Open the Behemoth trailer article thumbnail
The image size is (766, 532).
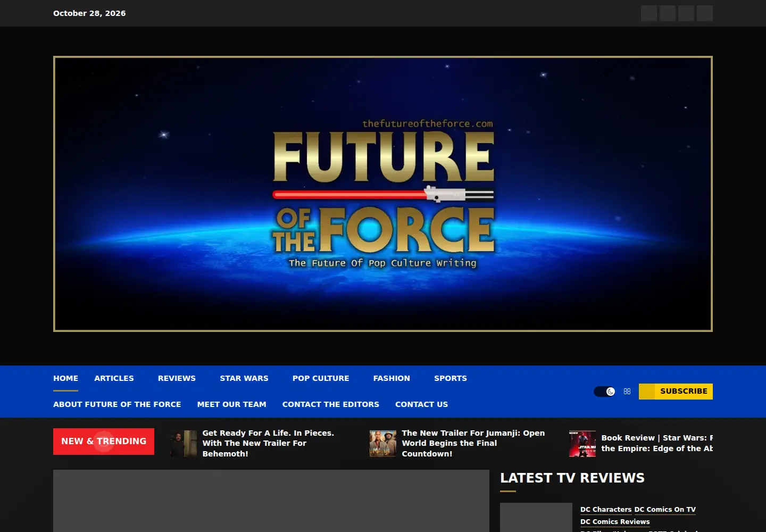pos(184,444)
